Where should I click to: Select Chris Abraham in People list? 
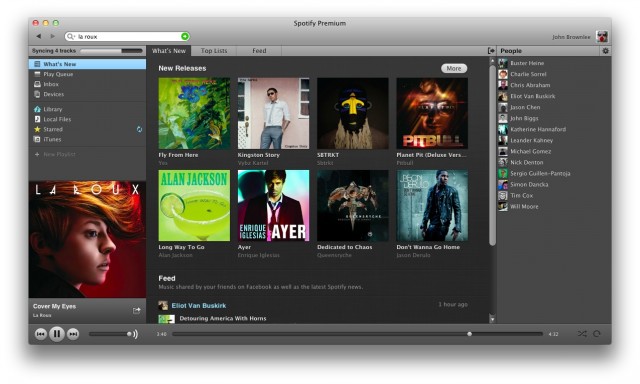pyautogui.click(x=530, y=85)
